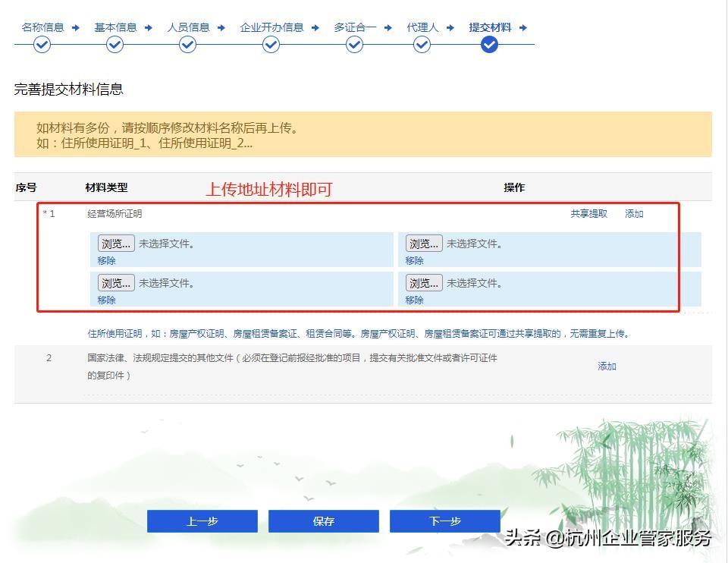Click the checkmark circle under 多证合一
Screen dimensions: 728x563
coord(354,45)
